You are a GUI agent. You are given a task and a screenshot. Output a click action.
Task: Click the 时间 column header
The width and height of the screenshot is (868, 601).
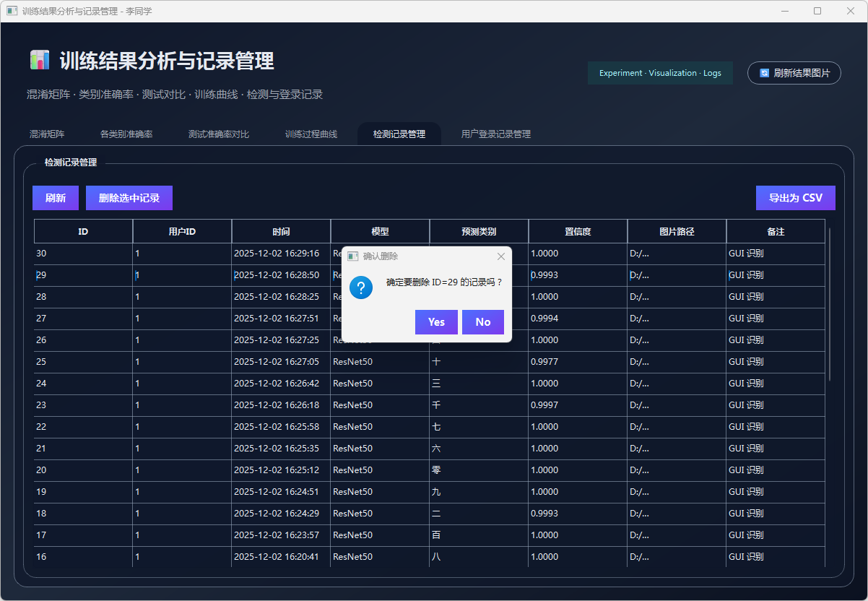click(281, 232)
